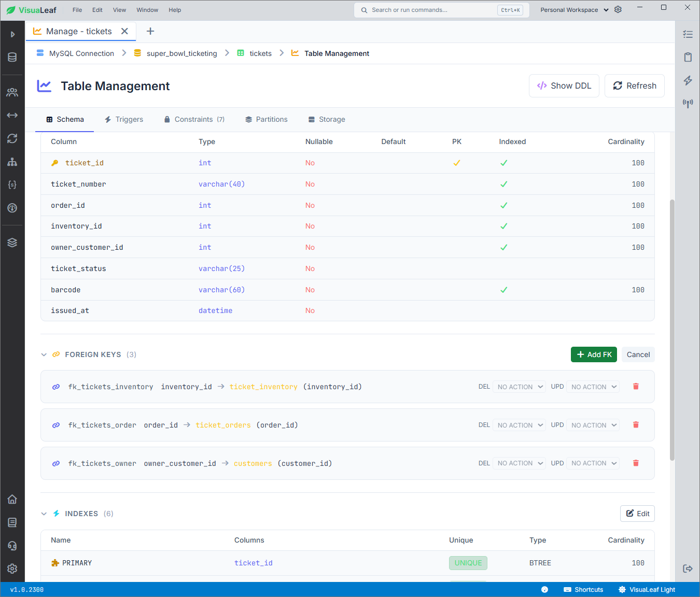Go to home via sidebar icon
700x597 pixels.
(12, 499)
